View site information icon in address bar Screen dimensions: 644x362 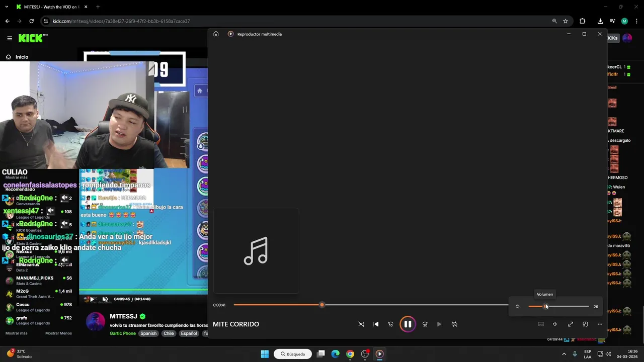click(46, 21)
